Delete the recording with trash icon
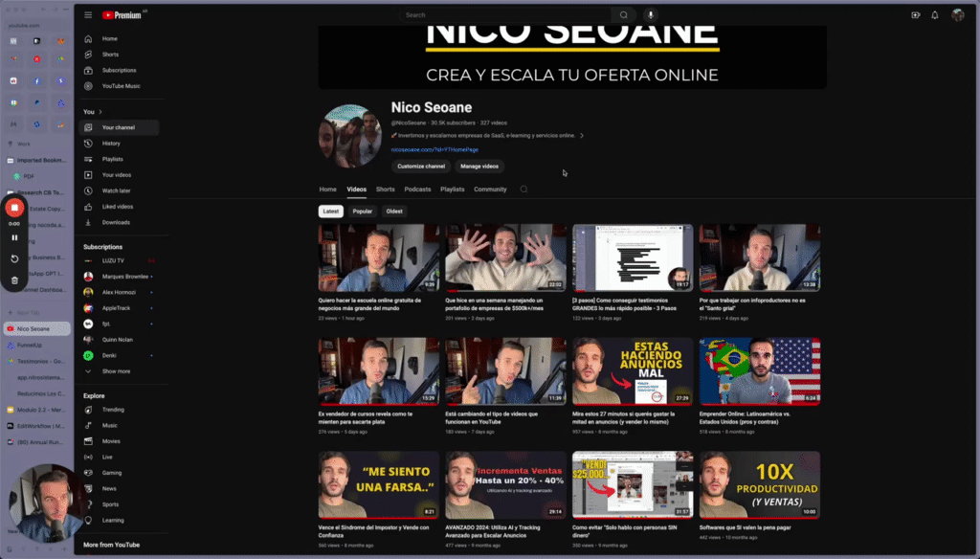The height and width of the screenshot is (559, 980). click(14, 280)
